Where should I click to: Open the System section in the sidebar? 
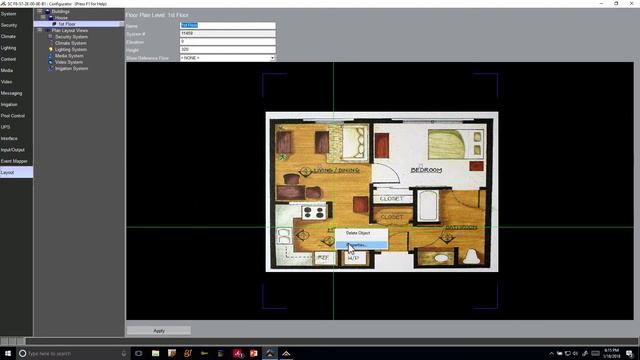point(16,14)
